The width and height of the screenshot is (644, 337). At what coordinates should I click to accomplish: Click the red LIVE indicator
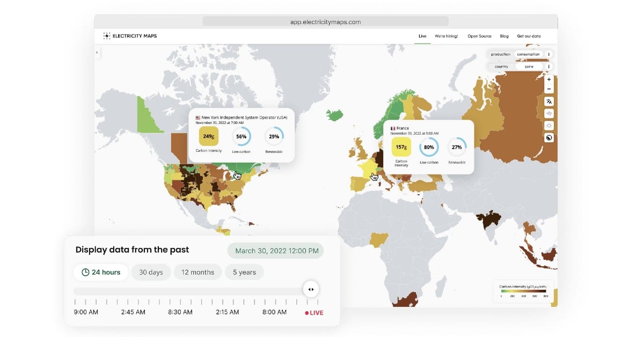tap(314, 313)
